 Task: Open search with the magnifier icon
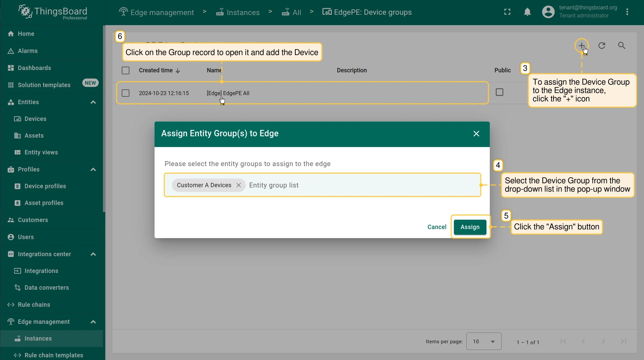(x=622, y=46)
